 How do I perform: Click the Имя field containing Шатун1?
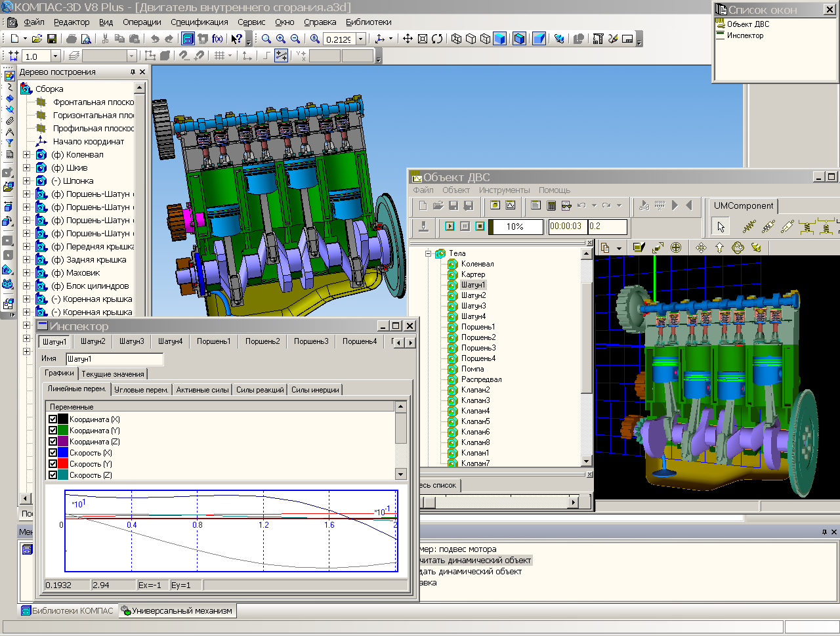pyautogui.click(x=114, y=359)
